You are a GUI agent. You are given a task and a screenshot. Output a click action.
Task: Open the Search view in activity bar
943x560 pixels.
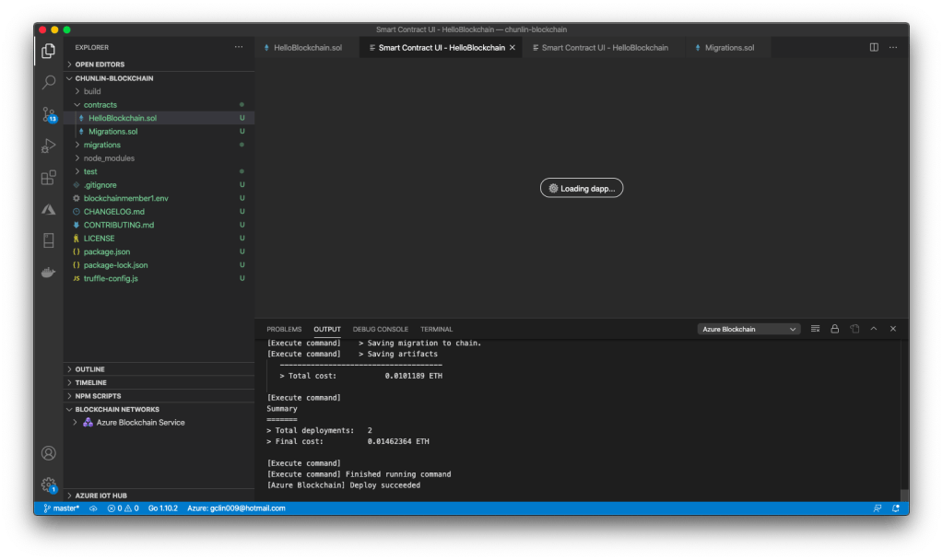pyautogui.click(x=49, y=83)
